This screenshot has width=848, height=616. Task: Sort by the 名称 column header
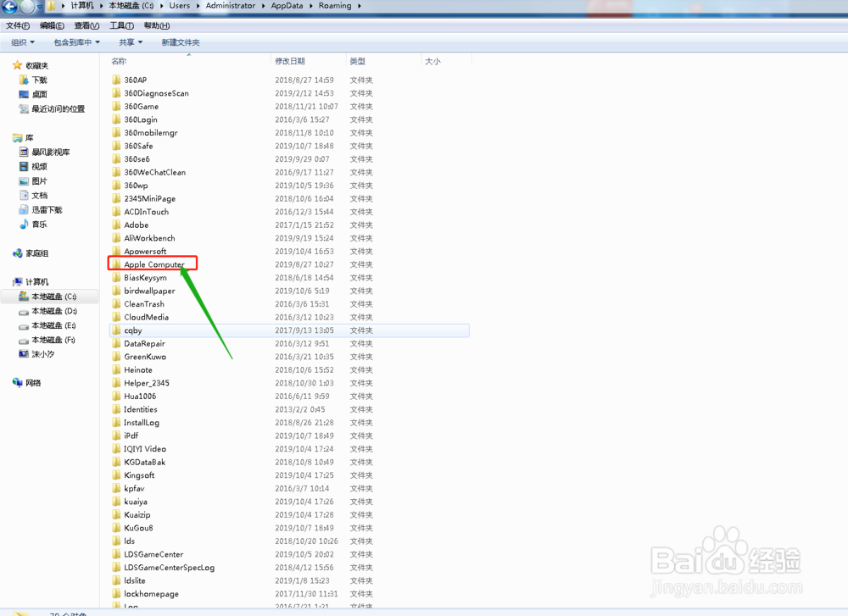click(119, 61)
